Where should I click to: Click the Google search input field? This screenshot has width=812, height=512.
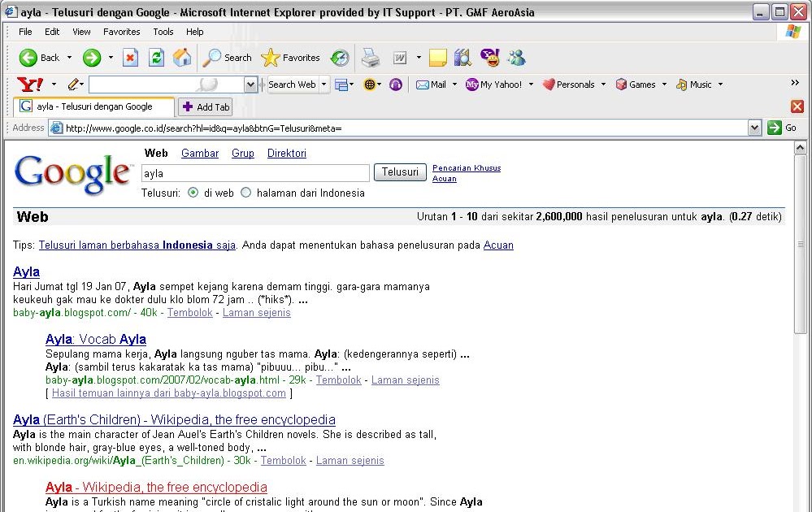tap(255, 173)
